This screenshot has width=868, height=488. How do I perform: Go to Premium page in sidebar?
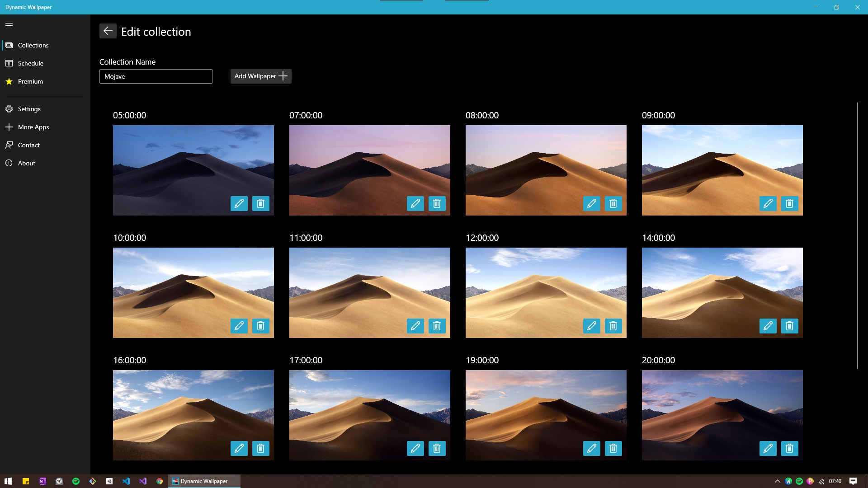coord(30,81)
